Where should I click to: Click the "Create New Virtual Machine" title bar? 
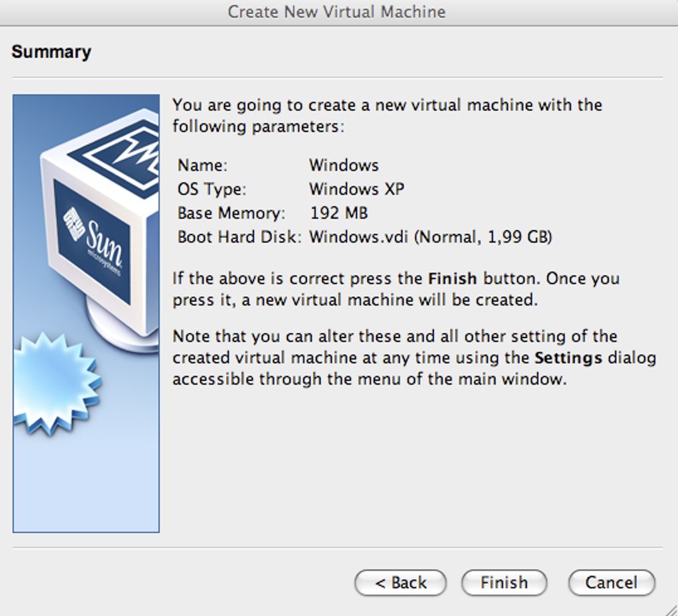tap(336, 12)
